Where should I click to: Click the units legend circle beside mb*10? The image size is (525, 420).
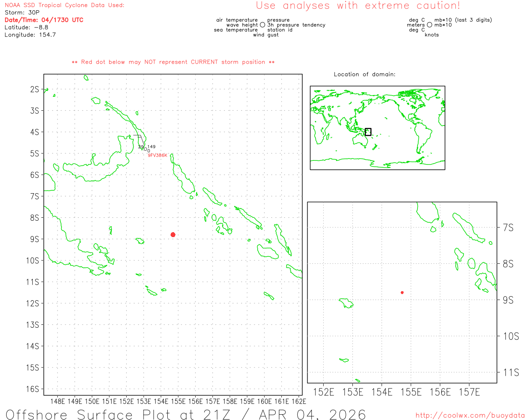(x=429, y=25)
